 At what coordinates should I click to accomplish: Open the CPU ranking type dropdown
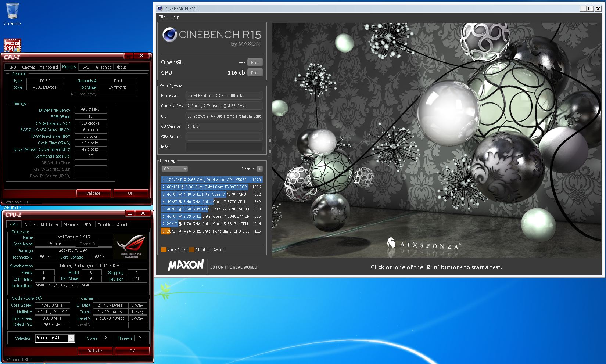[x=175, y=169]
